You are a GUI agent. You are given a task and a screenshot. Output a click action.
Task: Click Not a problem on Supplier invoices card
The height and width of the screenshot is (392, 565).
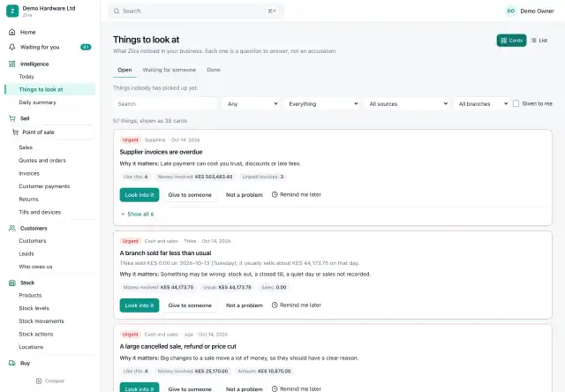(x=245, y=195)
